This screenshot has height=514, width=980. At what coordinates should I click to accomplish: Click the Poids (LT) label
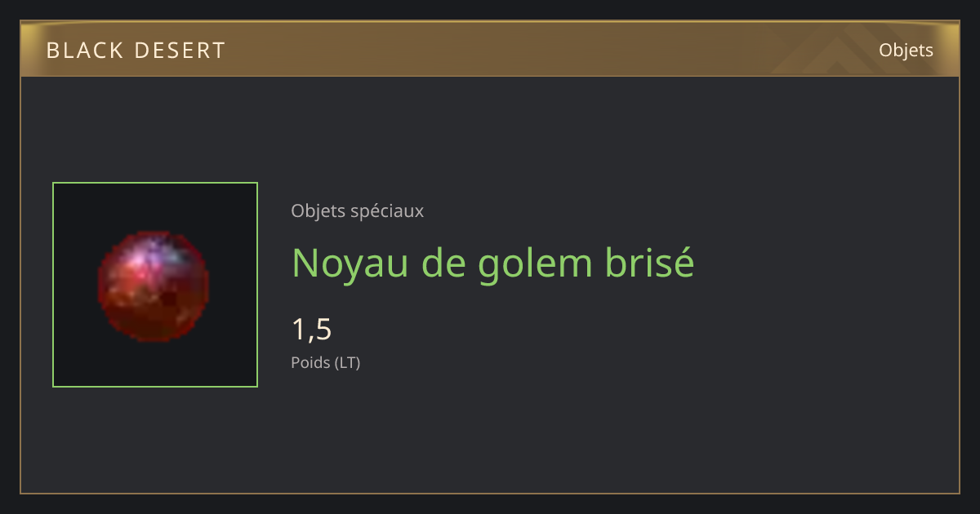326,363
